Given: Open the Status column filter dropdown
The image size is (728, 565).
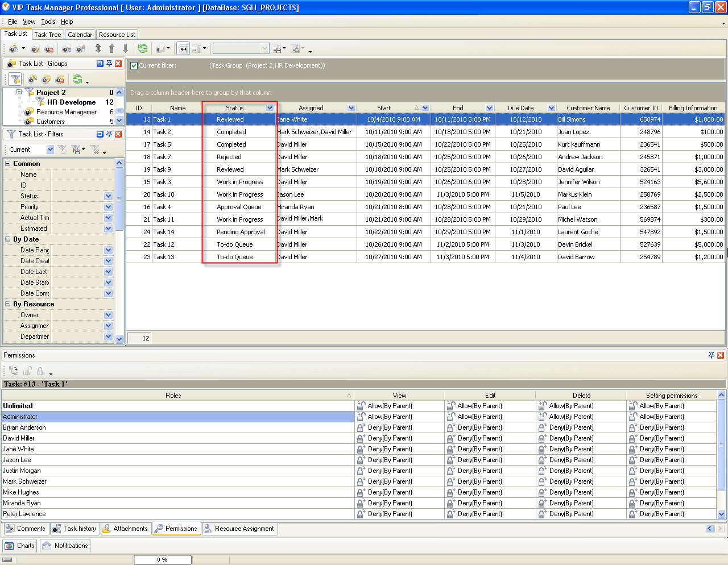Looking at the screenshot, I should click(x=270, y=108).
